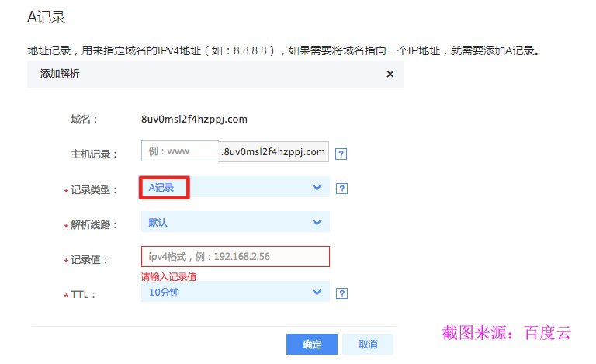The image size is (596, 364).
Task: Expand the TTL dropdown showing 10分钟
Action: point(235,292)
